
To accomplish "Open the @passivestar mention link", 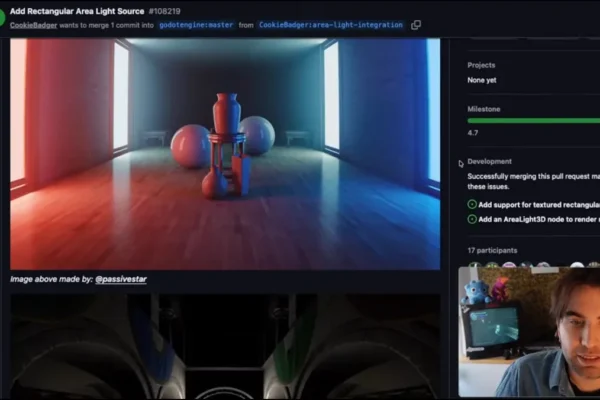I will pos(121,279).
